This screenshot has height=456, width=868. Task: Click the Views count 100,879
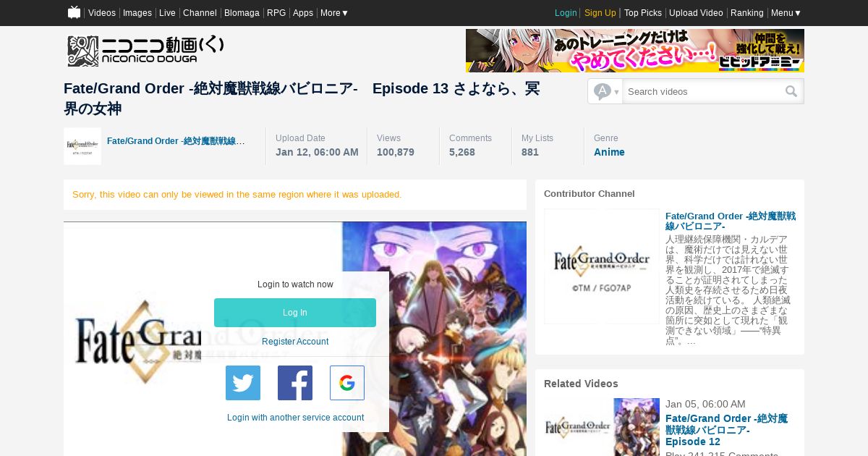coord(396,152)
